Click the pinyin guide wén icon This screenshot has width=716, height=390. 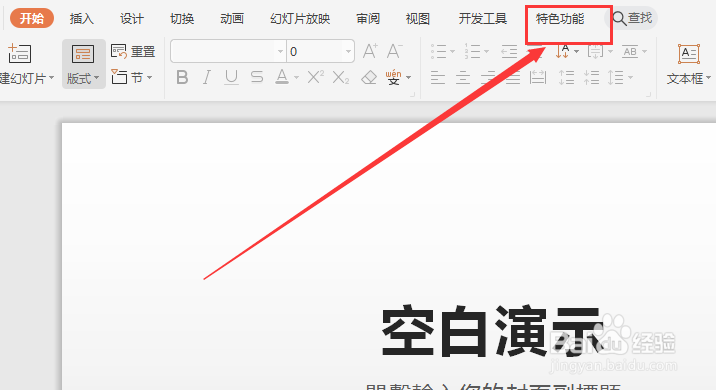(x=393, y=77)
